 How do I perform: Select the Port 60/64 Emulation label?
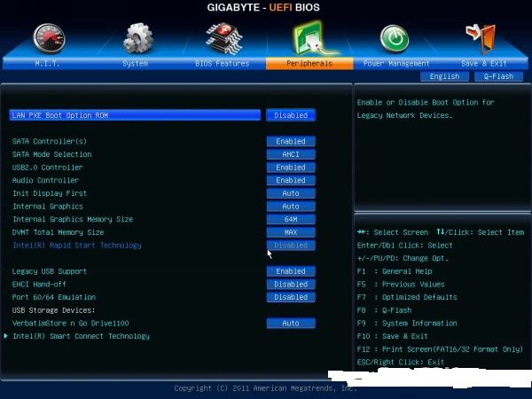(53, 297)
